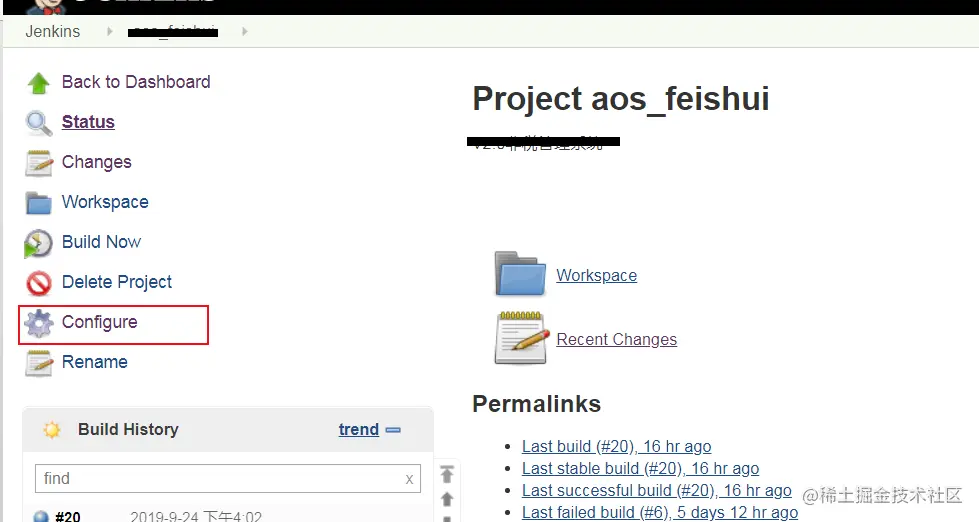Clear find field with the x button
This screenshot has width=979, height=522.
pos(409,479)
